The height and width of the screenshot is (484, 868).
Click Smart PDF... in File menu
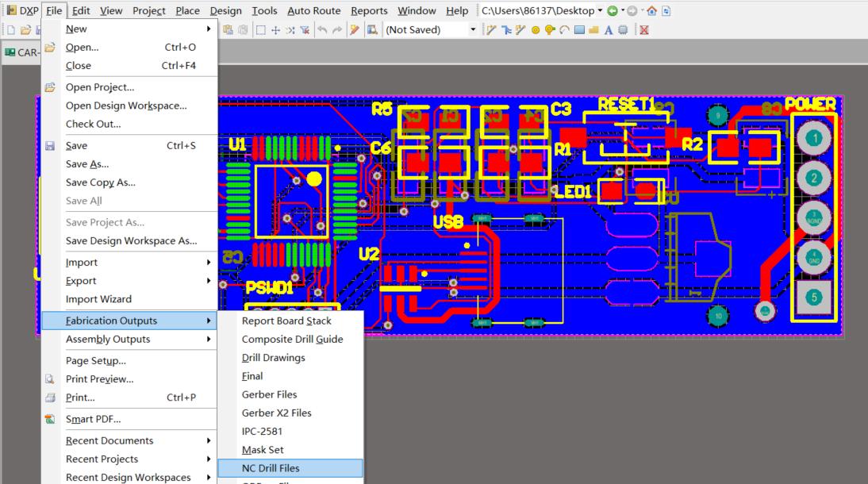[129, 419]
